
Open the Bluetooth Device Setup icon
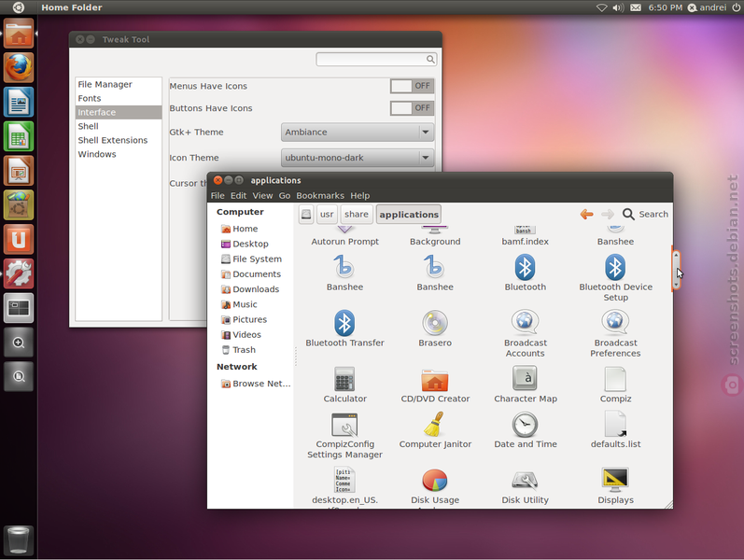pos(615,267)
